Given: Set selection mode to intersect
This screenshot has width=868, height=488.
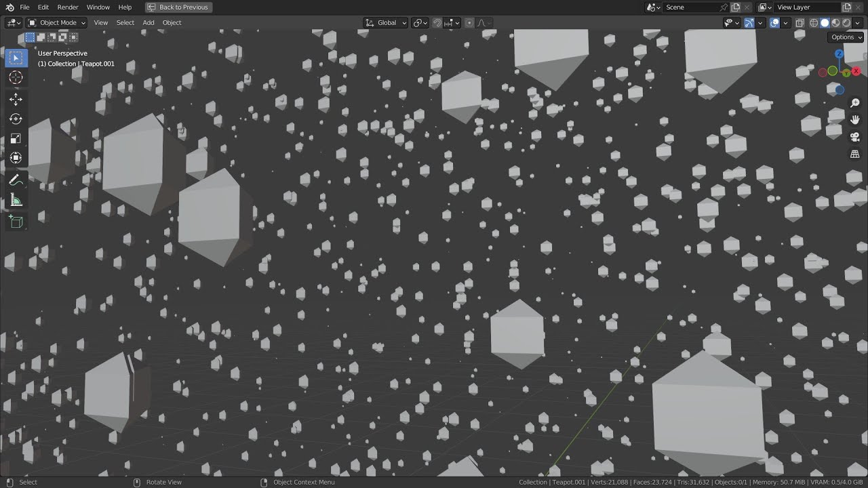Looking at the screenshot, I should [x=74, y=37].
